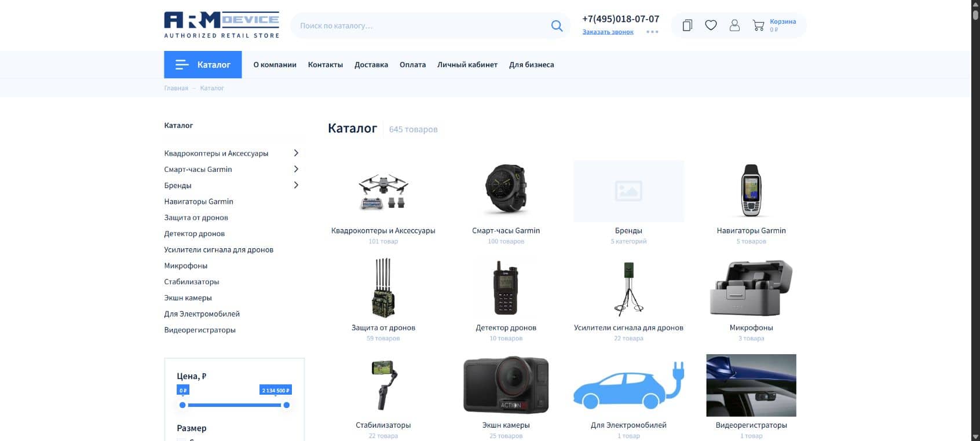Select Усилители сигнала для дронов in sidebar

tap(218, 250)
